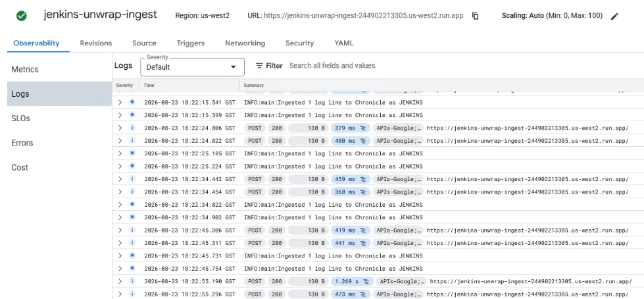Open the trace icon next to 441 ms latency

(x=363, y=243)
